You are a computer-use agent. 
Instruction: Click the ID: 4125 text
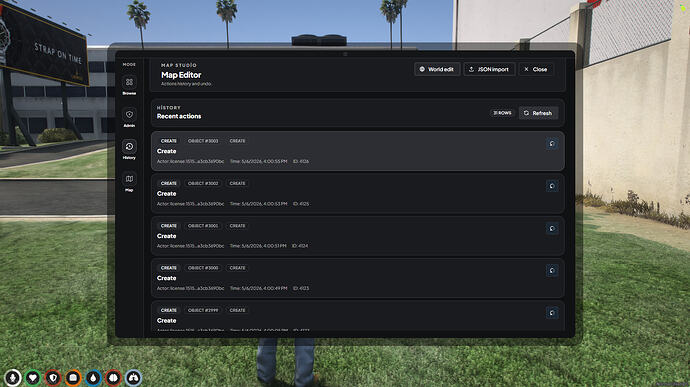click(x=301, y=204)
